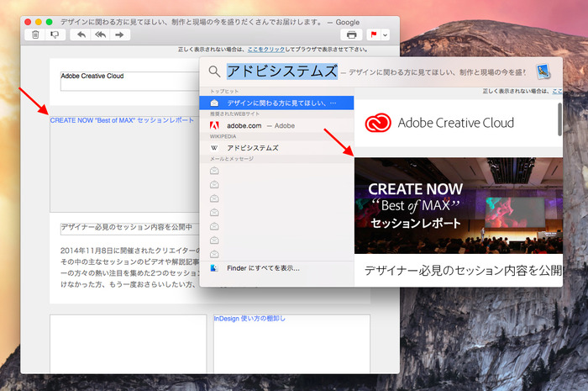Select the third mail envelope result
The image size is (588, 391).
276,198
